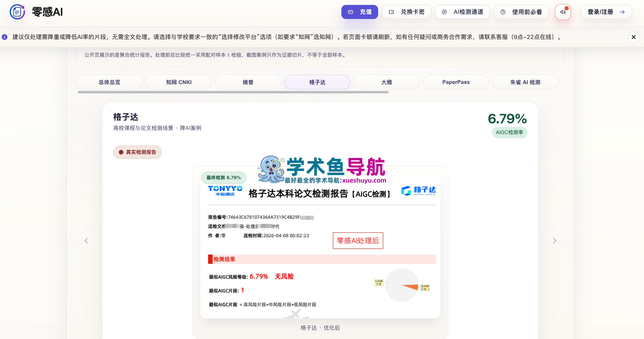
Task: Click the card icon inside 充值 button
Action: 350,12
